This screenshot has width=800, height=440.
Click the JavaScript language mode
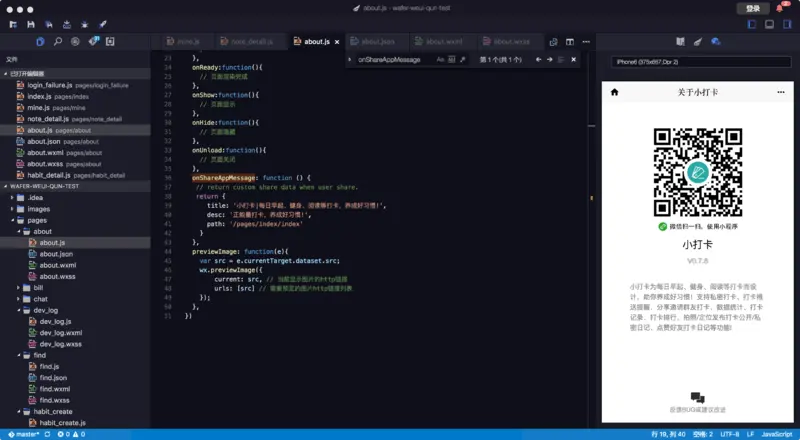(x=777, y=434)
